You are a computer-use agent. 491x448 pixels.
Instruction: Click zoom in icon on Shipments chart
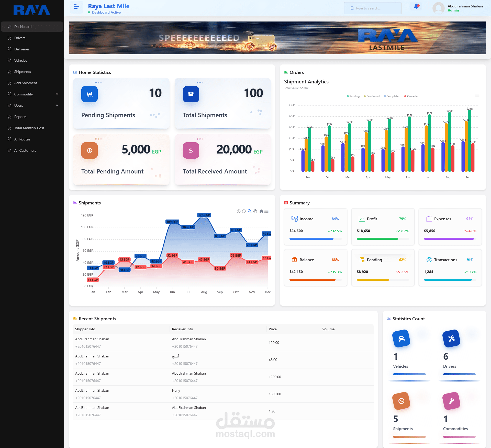pyautogui.click(x=238, y=211)
